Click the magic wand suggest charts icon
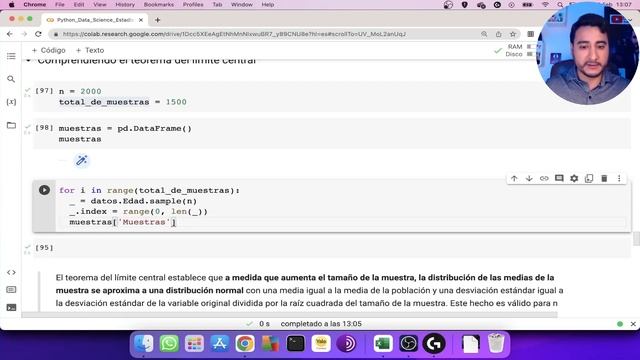Screen dimensions: 640x360 [x=82, y=160]
